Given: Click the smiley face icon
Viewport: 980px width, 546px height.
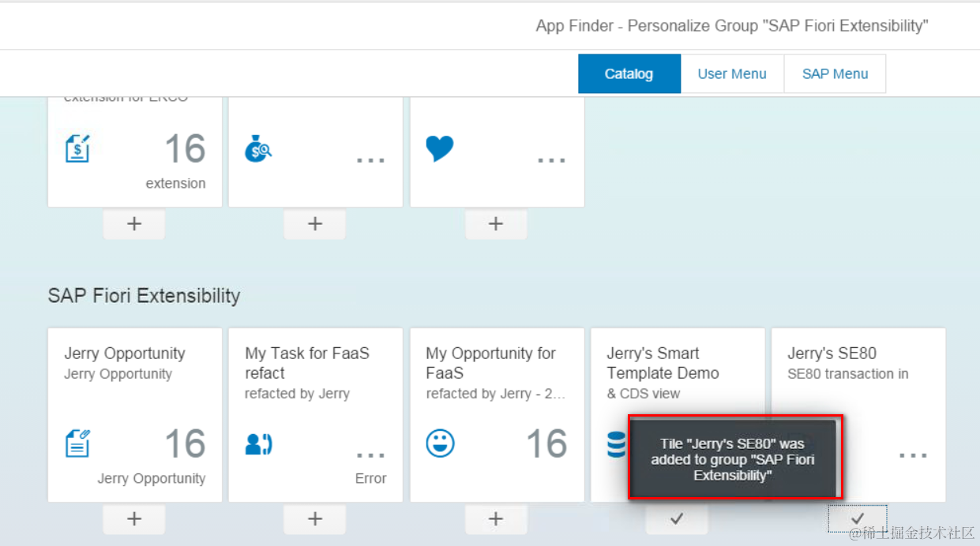Looking at the screenshot, I should pos(440,443).
